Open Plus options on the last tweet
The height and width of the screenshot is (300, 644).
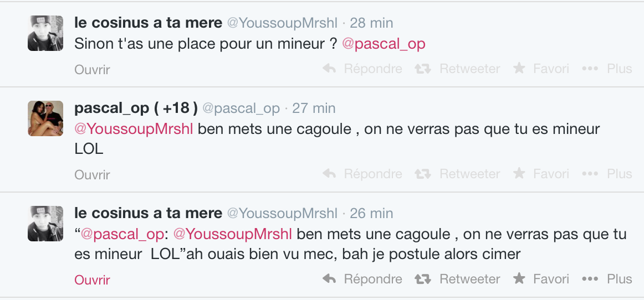[619, 279]
